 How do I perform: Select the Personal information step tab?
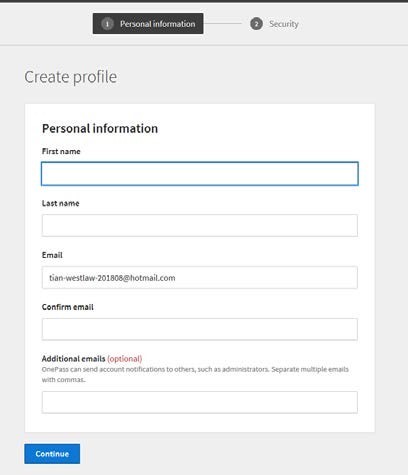148,24
